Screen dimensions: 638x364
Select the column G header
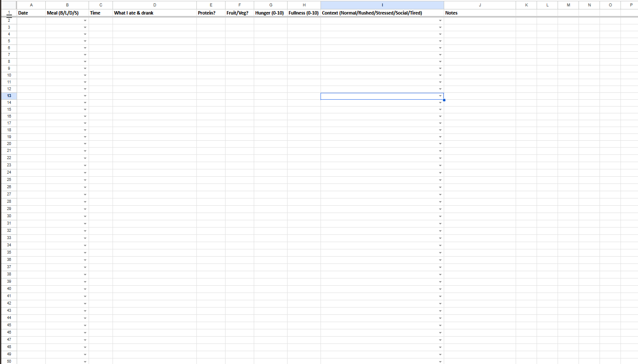point(271,5)
